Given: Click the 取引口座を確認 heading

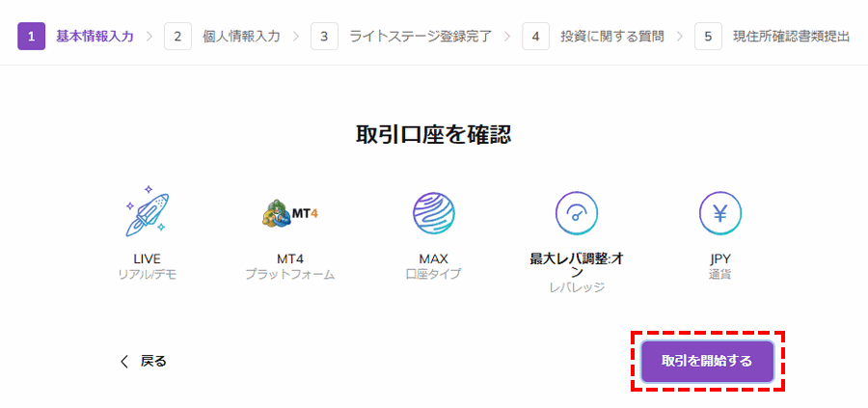Looking at the screenshot, I should pos(433,135).
